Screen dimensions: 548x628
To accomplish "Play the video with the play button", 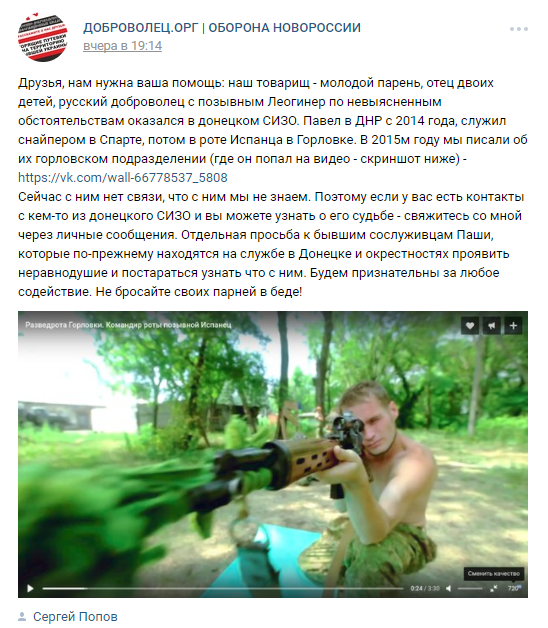I will 30,588.
